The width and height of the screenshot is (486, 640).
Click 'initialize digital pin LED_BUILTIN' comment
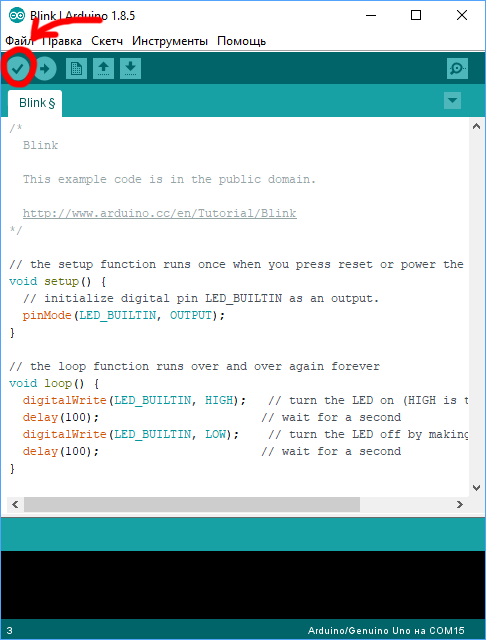[x=201, y=298]
